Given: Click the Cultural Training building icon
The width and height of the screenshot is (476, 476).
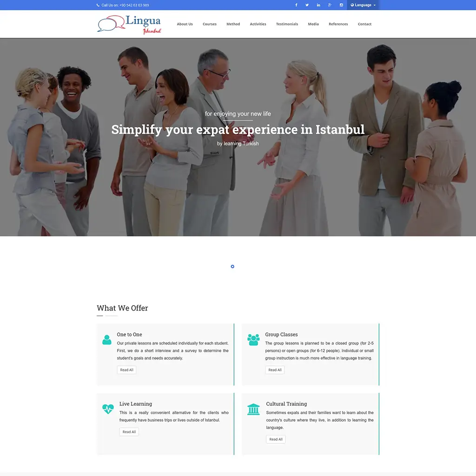Looking at the screenshot, I should coord(253,409).
